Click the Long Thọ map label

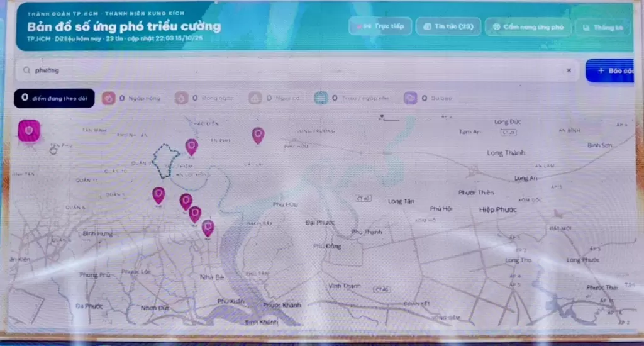(x=518, y=260)
